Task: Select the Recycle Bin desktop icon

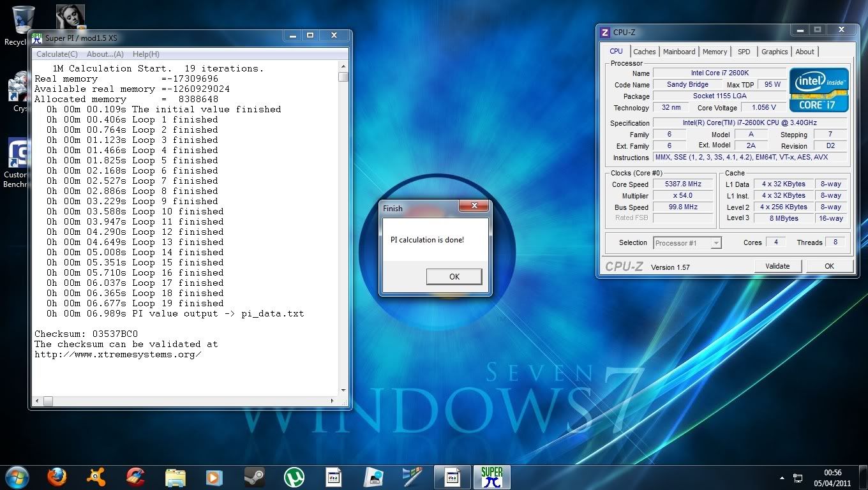Action: 23,26
